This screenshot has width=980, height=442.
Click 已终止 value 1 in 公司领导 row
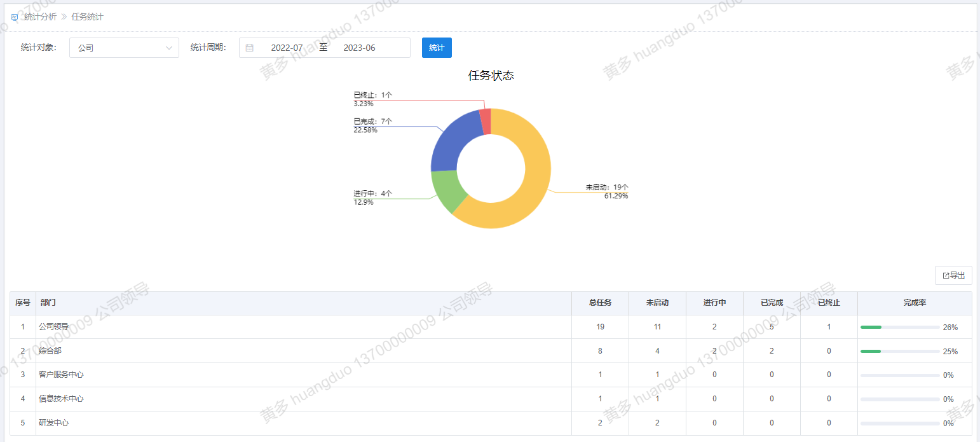click(x=829, y=327)
